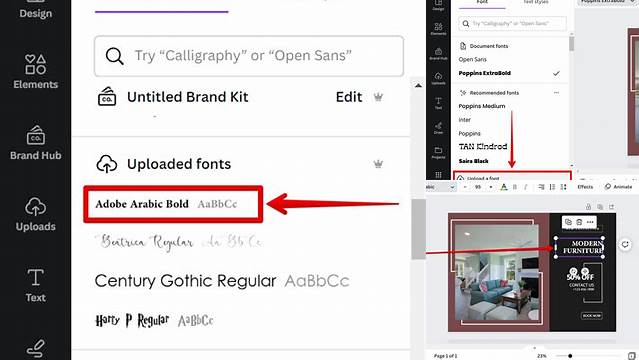
Task: Select MODERN FURNITURE text on canvas
Action: (x=583, y=247)
